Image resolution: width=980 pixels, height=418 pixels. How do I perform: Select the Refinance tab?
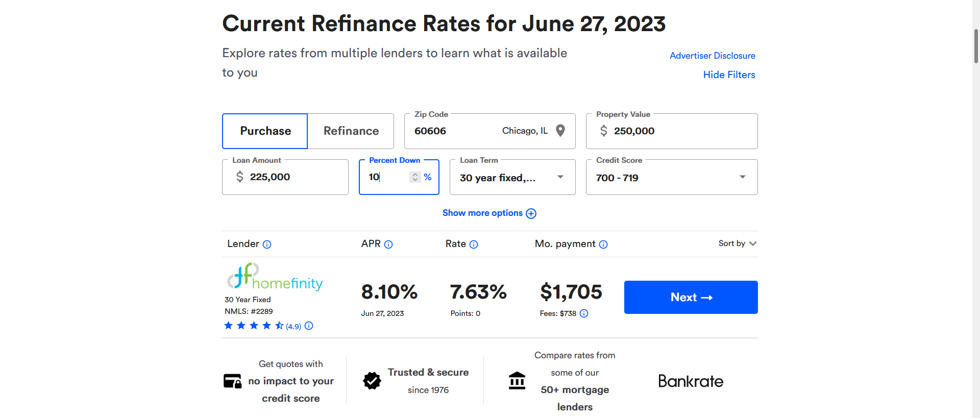[351, 131]
